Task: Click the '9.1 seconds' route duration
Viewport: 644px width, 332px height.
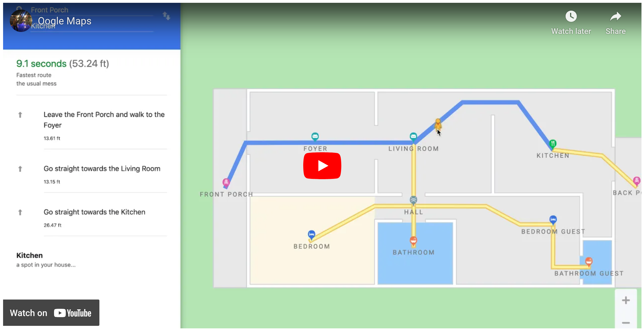Action: point(41,64)
